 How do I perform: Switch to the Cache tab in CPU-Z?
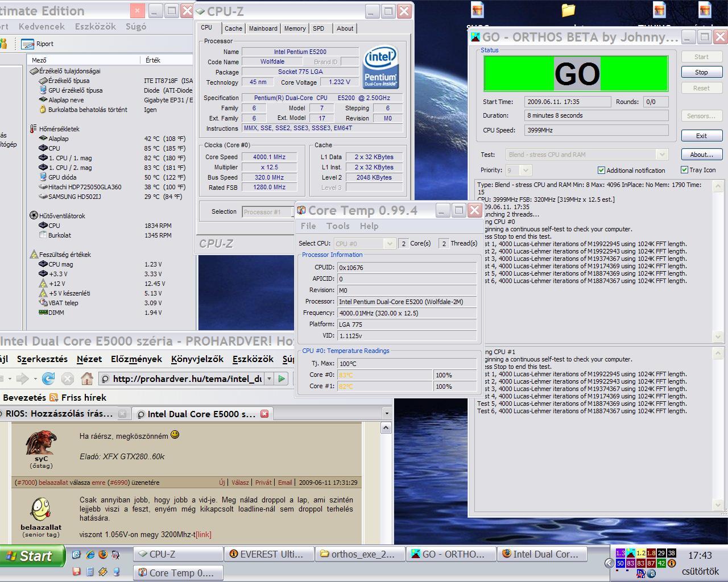(233, 28)
